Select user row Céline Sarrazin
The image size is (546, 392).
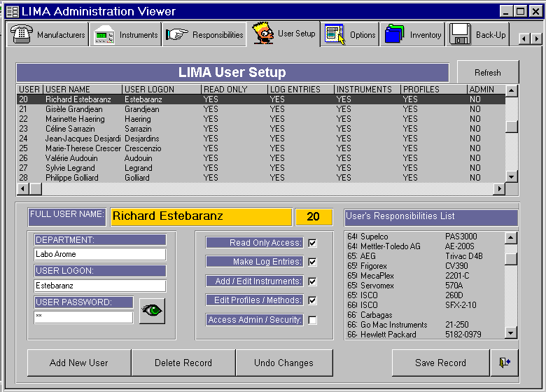pyautogui.click(x=261, y=129)
